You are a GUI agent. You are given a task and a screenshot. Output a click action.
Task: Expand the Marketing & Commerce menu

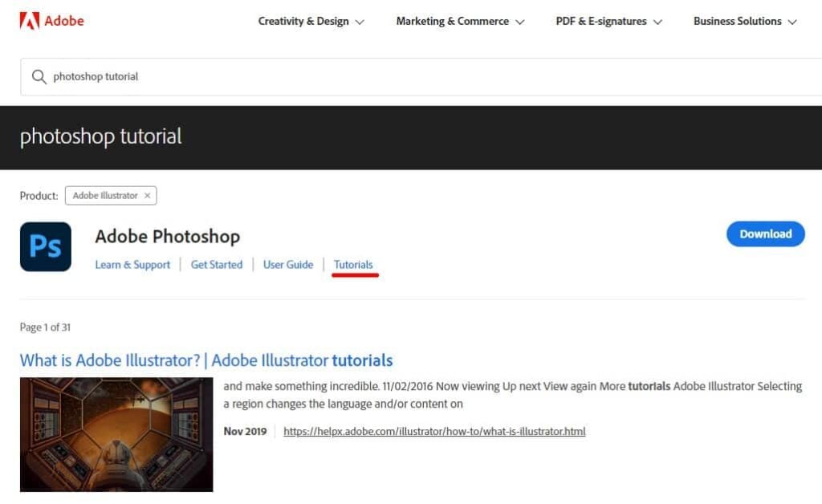tap(460, 22)
